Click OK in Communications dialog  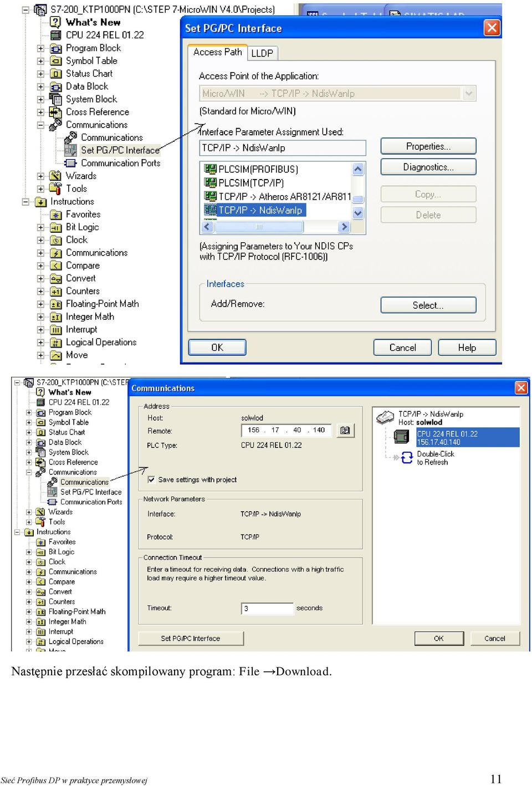438,639
